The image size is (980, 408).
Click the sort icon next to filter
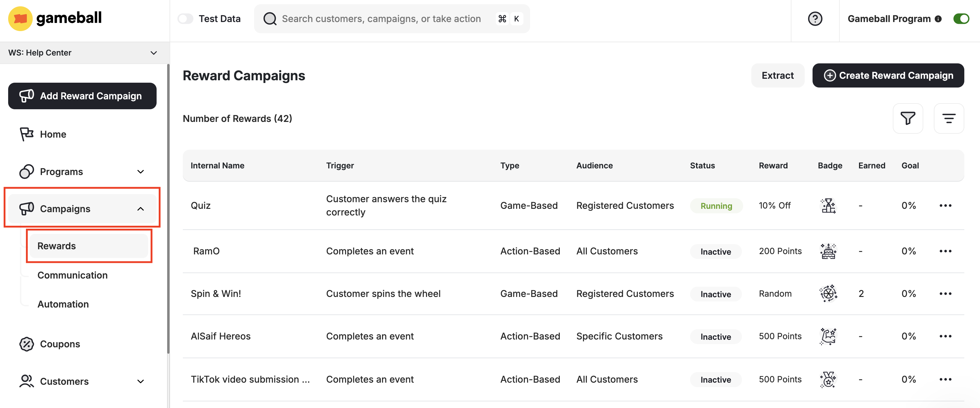[x=949, y=118]
